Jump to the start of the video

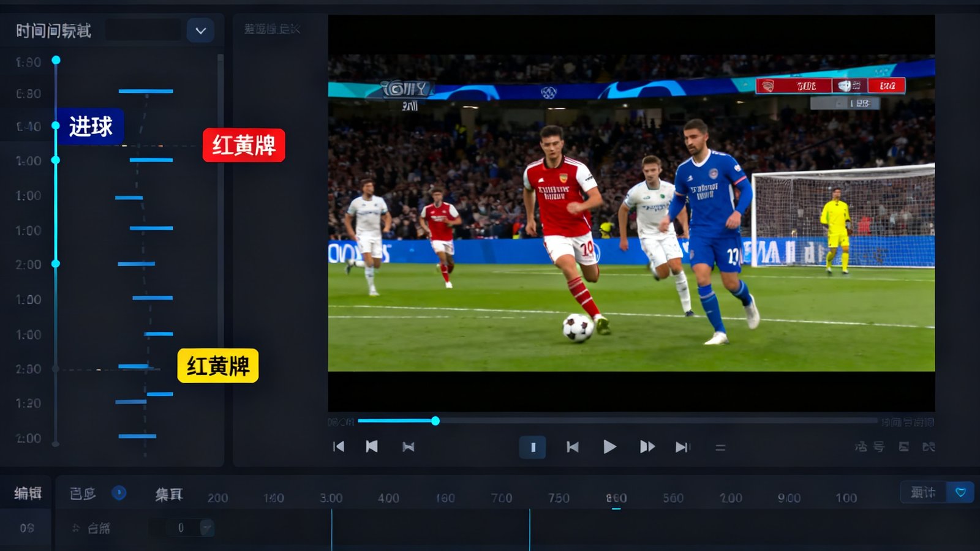point(338,447)
